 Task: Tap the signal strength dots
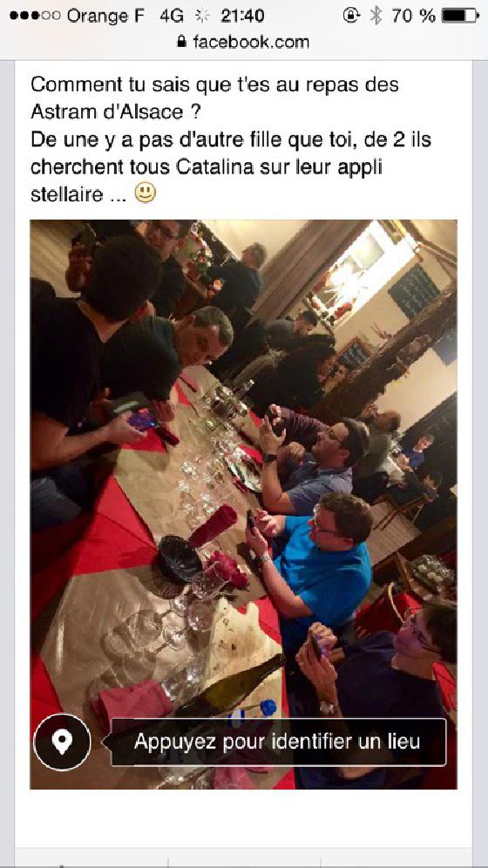tap(35, 16)
